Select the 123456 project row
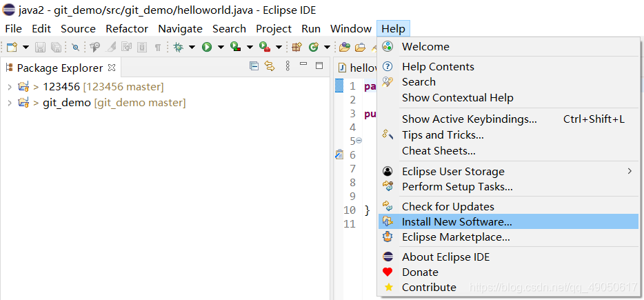The width and height of the screenshot is (644, 300). [x=165, y=87]
